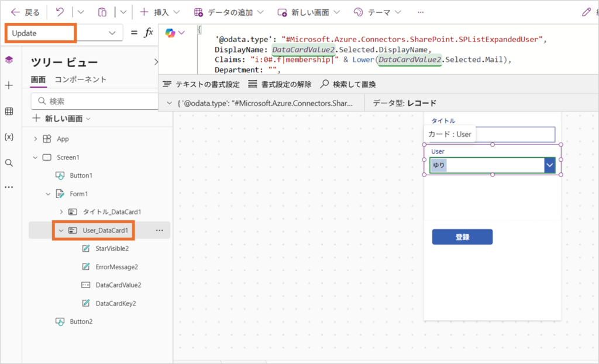Open the テーマ theme menu

[378, 12]
